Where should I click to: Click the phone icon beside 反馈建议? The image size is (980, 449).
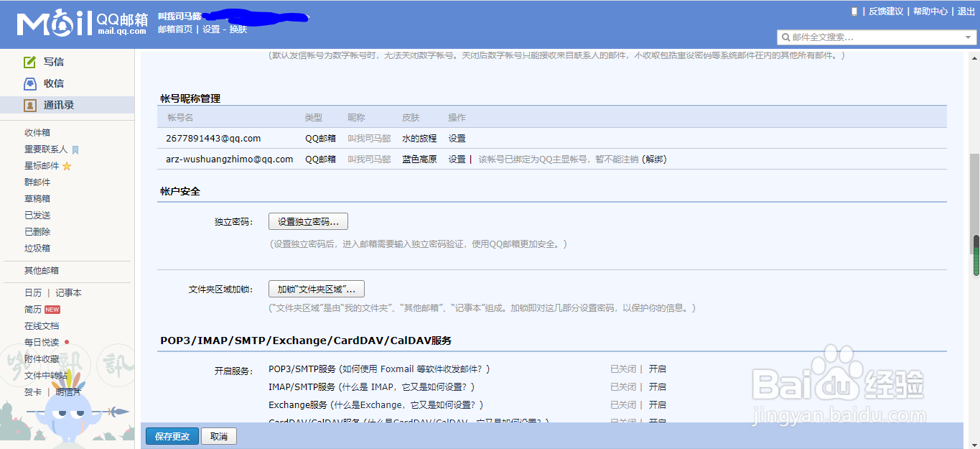[x=854, y=11]
